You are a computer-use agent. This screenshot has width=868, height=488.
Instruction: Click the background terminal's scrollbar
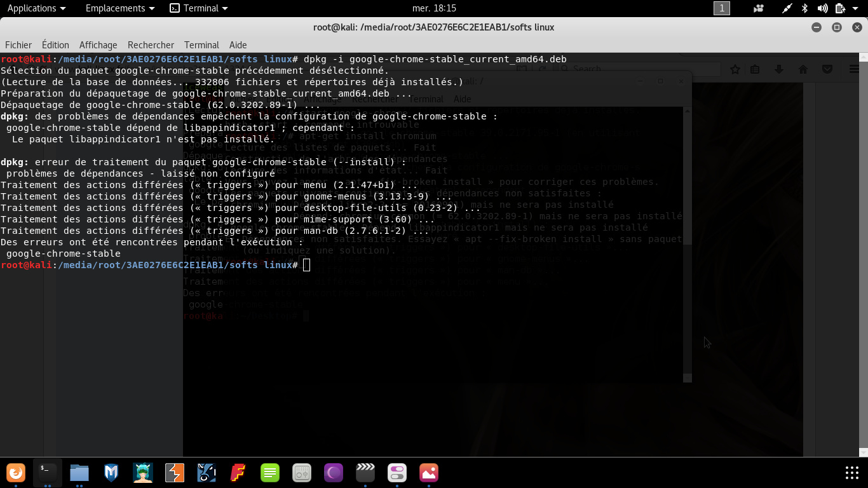point(687,245)
